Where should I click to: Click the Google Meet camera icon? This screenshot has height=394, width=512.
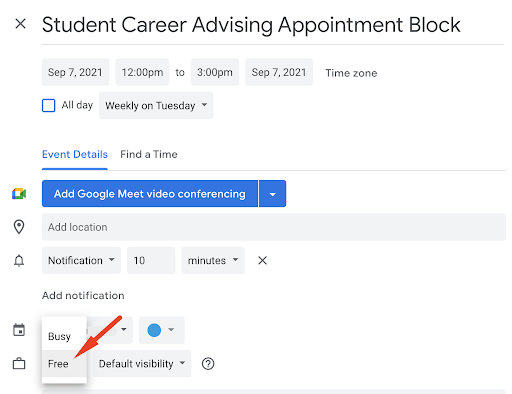click(19, 194)
